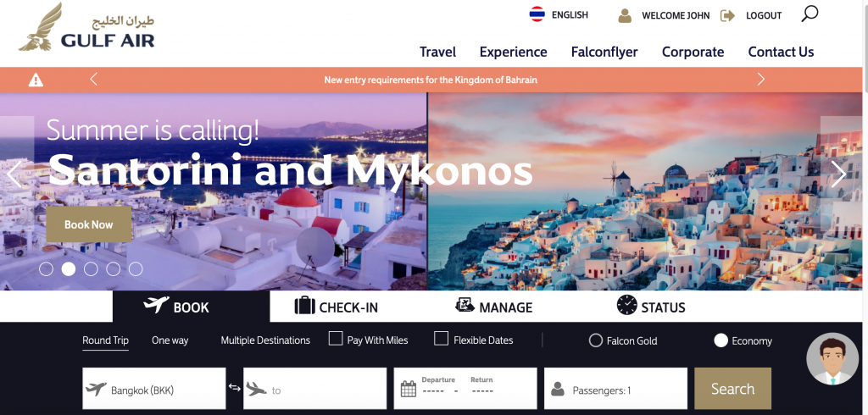Open the search magnifier icon
868x415 pixels.
tap(810, 14)
